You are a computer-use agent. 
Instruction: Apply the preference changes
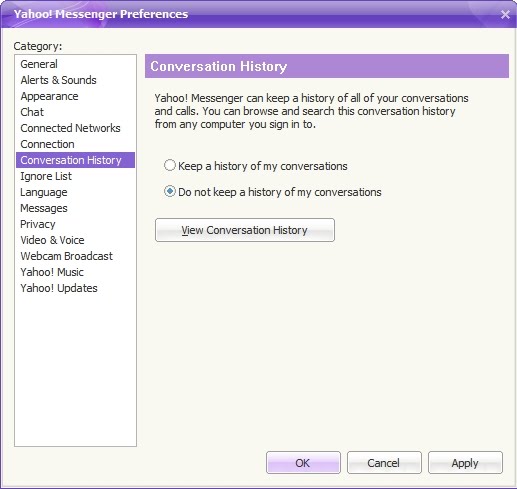coord(465,463)
